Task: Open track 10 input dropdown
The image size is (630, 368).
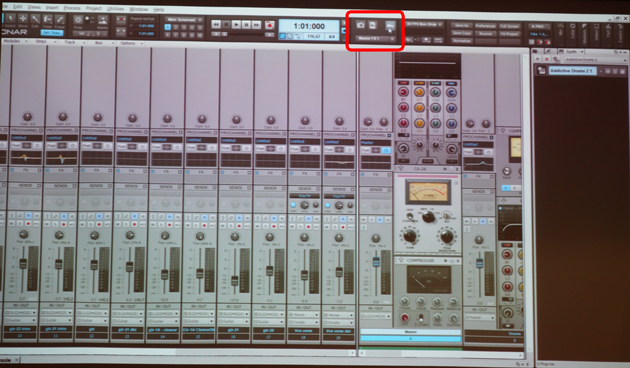Action: click(21, 312)
